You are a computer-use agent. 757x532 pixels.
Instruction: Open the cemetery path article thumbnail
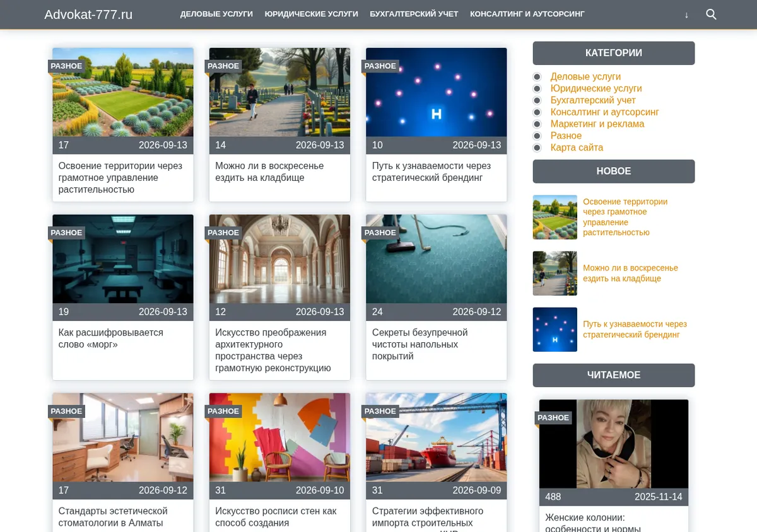click(x=279, y=92)
